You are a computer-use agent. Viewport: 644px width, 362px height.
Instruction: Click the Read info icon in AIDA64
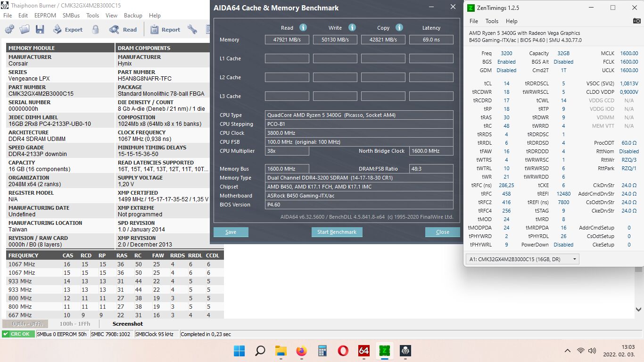[x=303, y=27]
